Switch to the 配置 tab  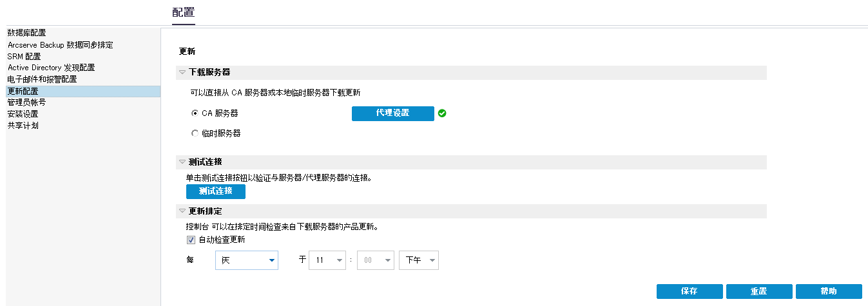pos(184,12)
